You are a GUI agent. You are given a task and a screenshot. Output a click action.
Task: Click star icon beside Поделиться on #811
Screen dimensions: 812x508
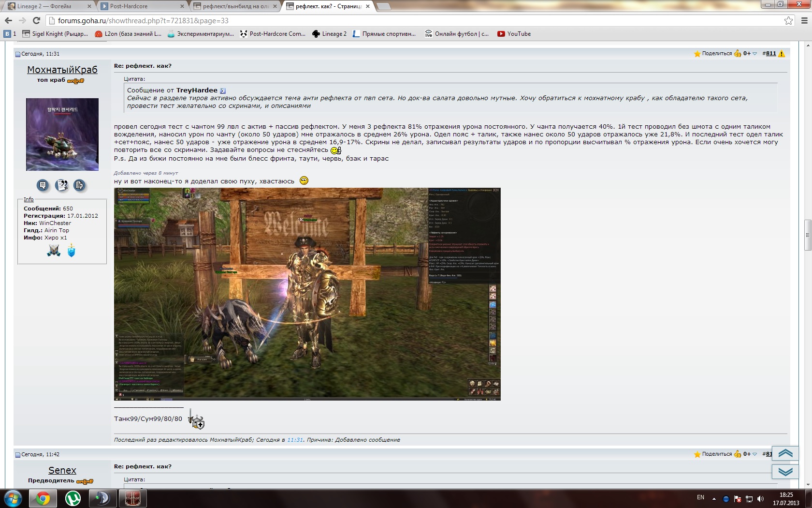click(697, 54)
